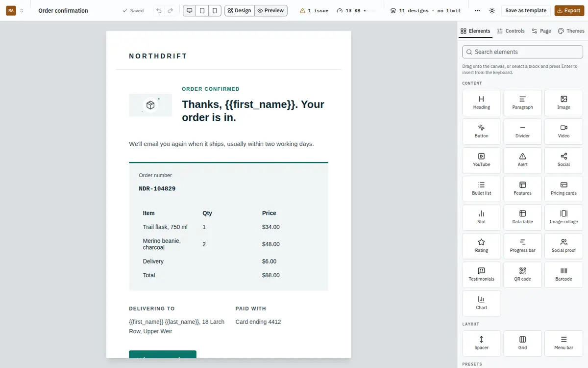Image resolution: width=588 pixels, height=368 pixels.
Task: Select Design mode
Action: [240, 10]
